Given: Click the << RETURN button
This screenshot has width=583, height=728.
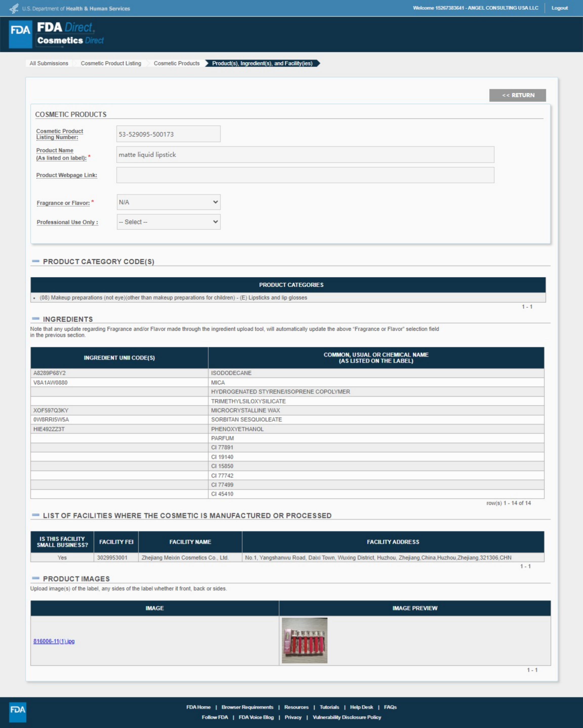Looking at the screenshot, I should [x=517, y=95].
